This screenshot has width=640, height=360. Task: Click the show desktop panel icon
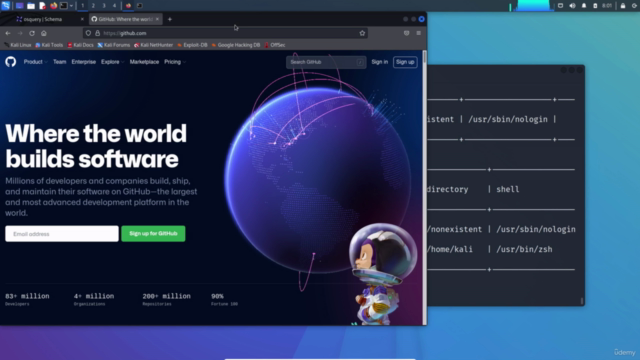coord(19,6)
